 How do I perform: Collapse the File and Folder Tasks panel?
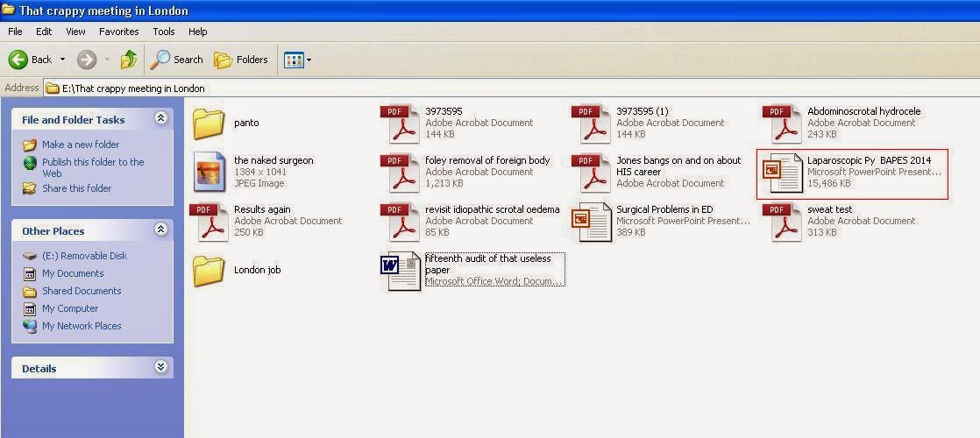(160, 118)
